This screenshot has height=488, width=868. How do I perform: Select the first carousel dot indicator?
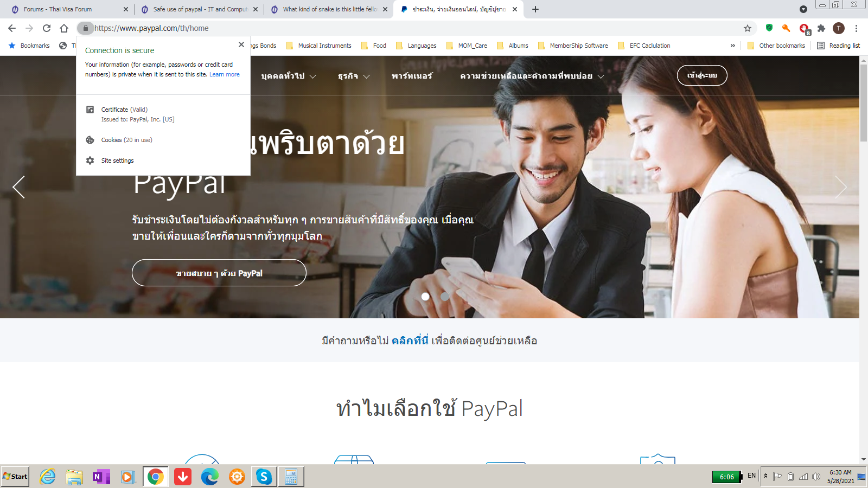coord(425,297)
